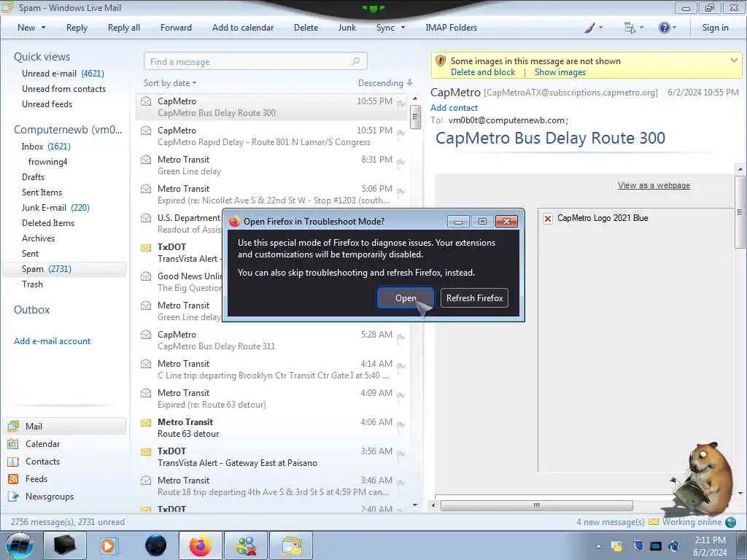This screenshot has height=560, width=747.
Task: Click Add to calendar in the toolbar
Action: point(243,28)
